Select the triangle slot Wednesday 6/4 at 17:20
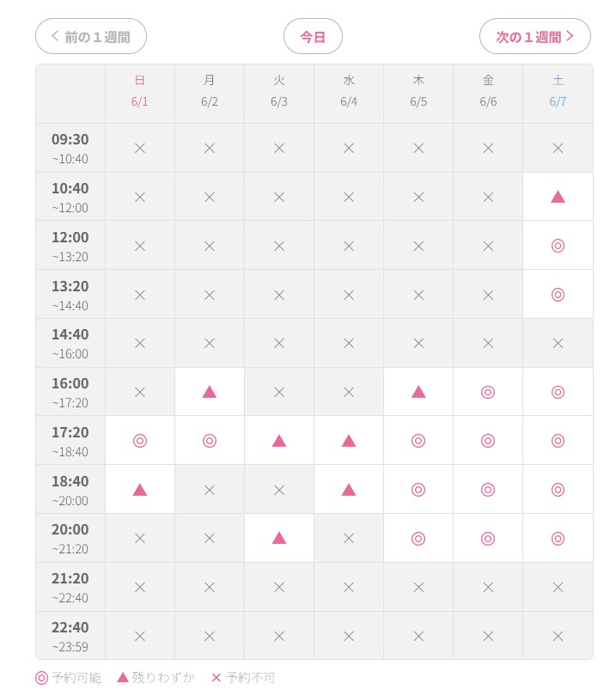 (349, 441)
